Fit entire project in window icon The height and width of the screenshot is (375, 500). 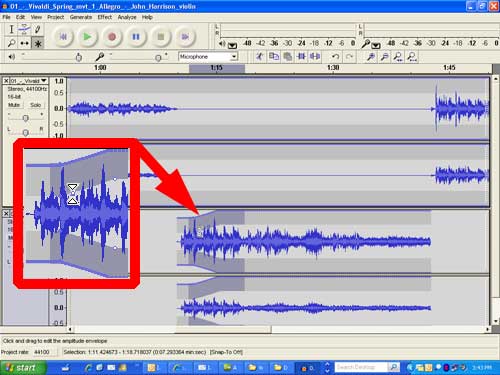(412, 57)
